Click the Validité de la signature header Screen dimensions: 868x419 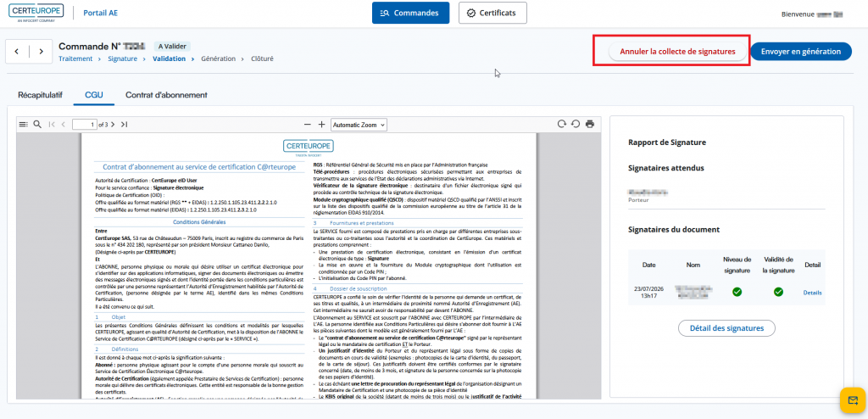(x=778, y=265)
